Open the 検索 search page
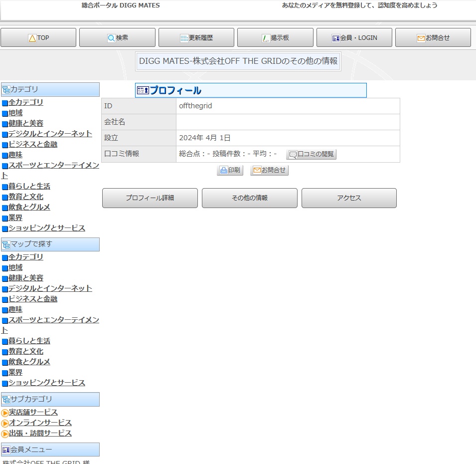Screen dimensions: 476x464 click(117, 38)
